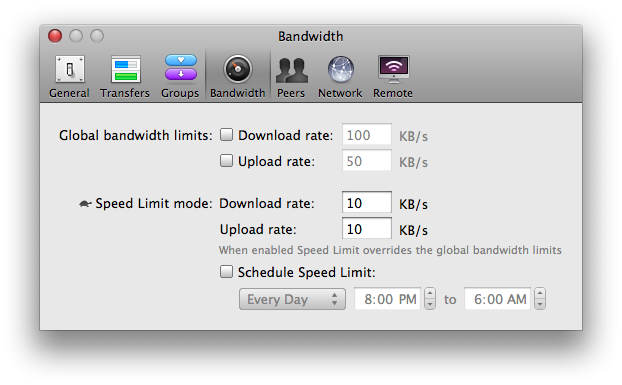Decrease the 6:00 AM end time
This screenshot has height=385, width=622.
click(x=540, y=304)
